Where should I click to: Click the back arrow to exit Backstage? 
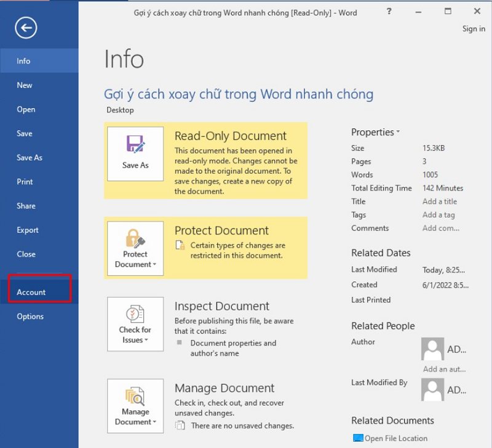tap(27, 27)
